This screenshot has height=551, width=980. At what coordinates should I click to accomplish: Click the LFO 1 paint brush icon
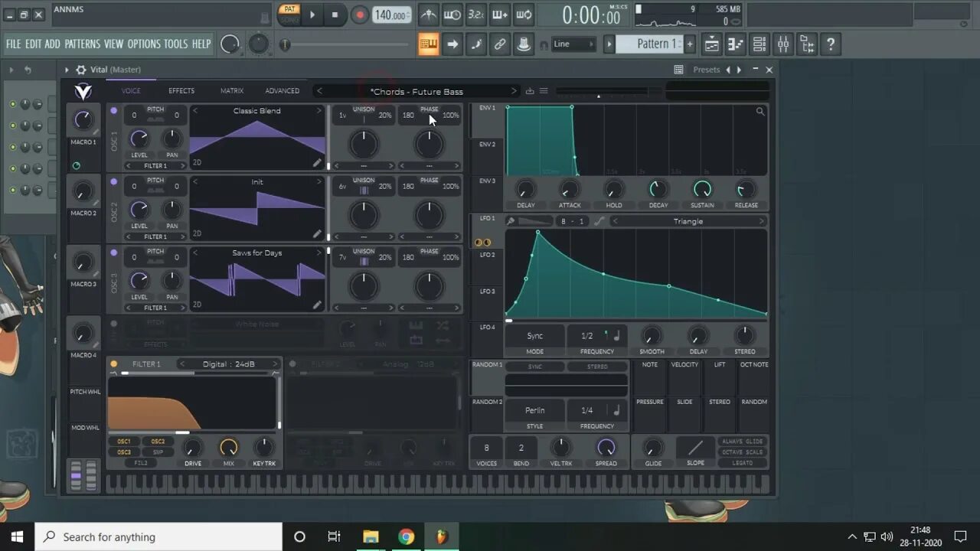click(x=511, y=221)
